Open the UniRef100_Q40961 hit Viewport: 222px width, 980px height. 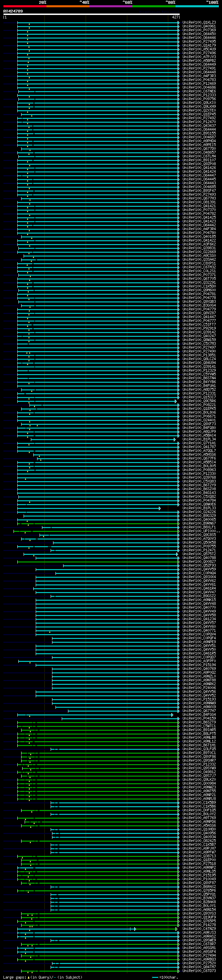(x=199, y=26)
